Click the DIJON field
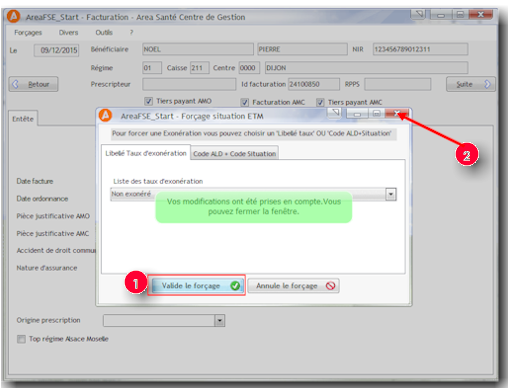The width and height of the screenshot is (508, 388). (366, 68)
